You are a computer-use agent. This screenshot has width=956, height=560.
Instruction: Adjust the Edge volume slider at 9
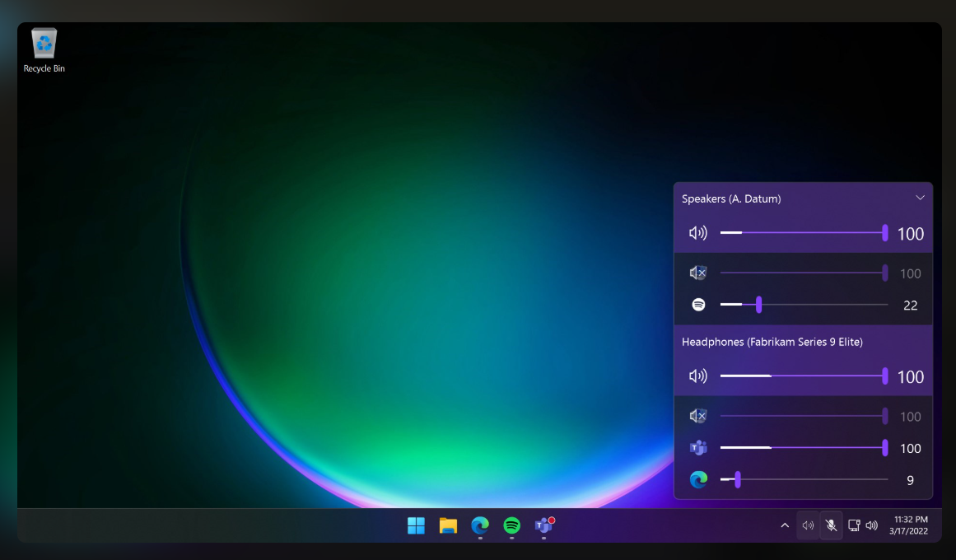(804, 479)
